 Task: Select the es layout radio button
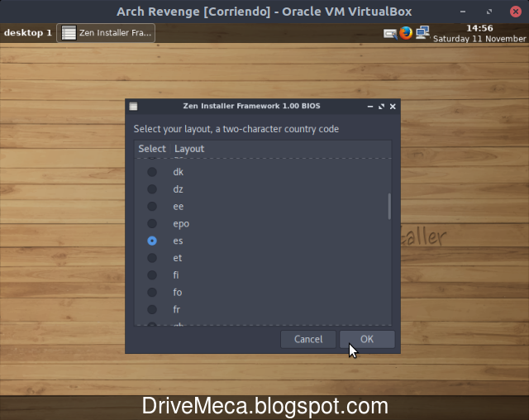pos(152,241)
